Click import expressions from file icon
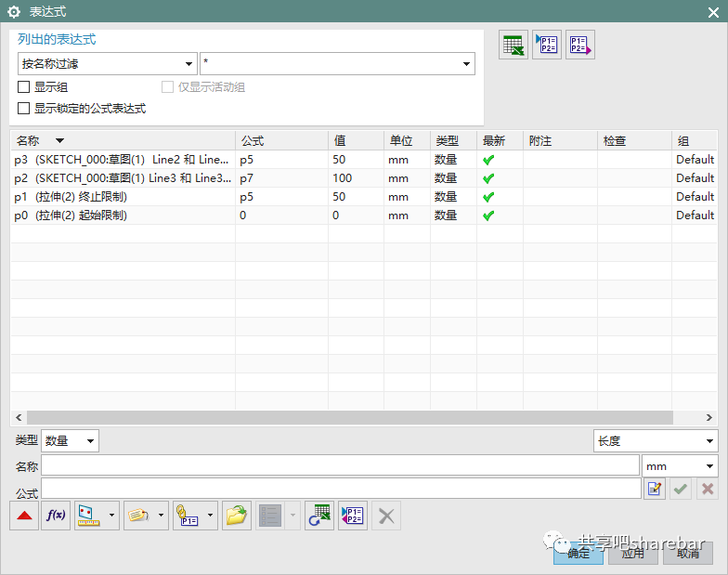Image resolution: width=728 pixels, height=575 pixels. point(546,45)
